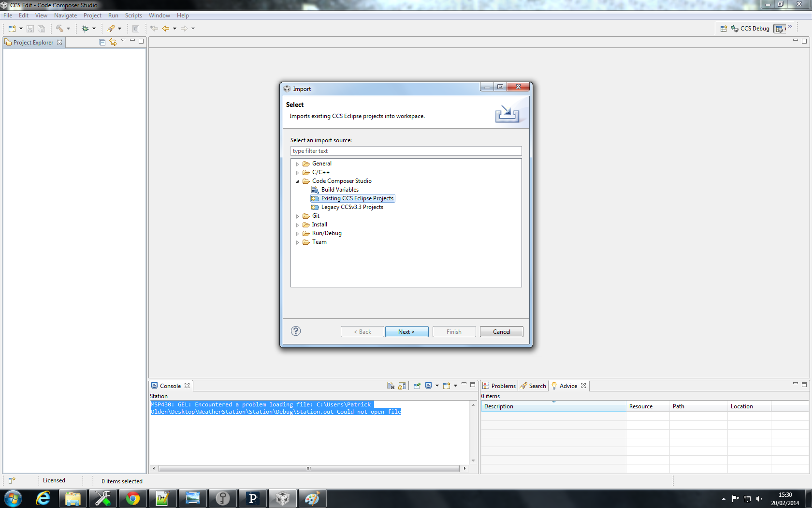The image size is (812, 508).
Task: Open Windows Explorer folder on taskbar
Action: 73,498
